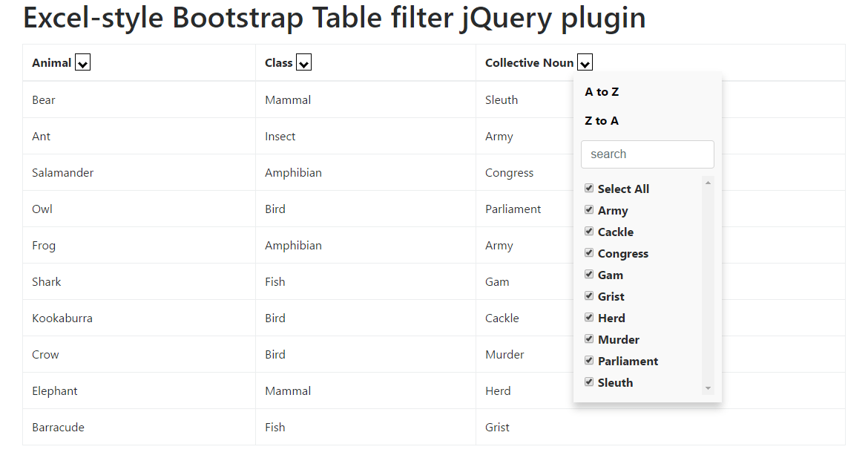
Task: Uncheck the Gam checkbox
Action: point(589,275)
